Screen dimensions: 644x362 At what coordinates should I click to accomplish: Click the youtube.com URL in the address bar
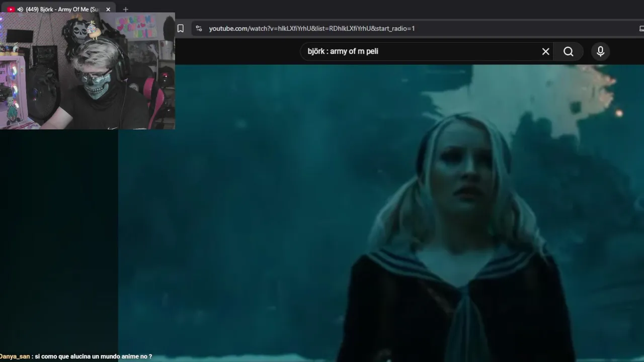312,29
